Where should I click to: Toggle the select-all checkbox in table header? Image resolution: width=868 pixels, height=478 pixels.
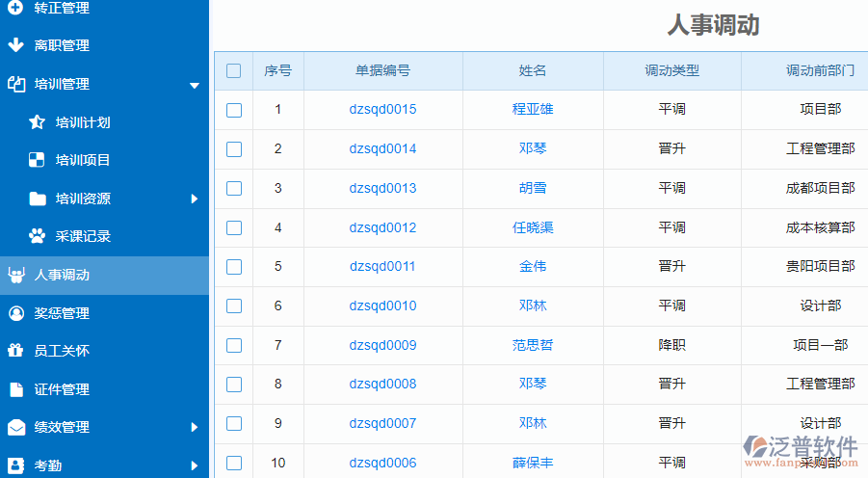(x=234, y=70)
